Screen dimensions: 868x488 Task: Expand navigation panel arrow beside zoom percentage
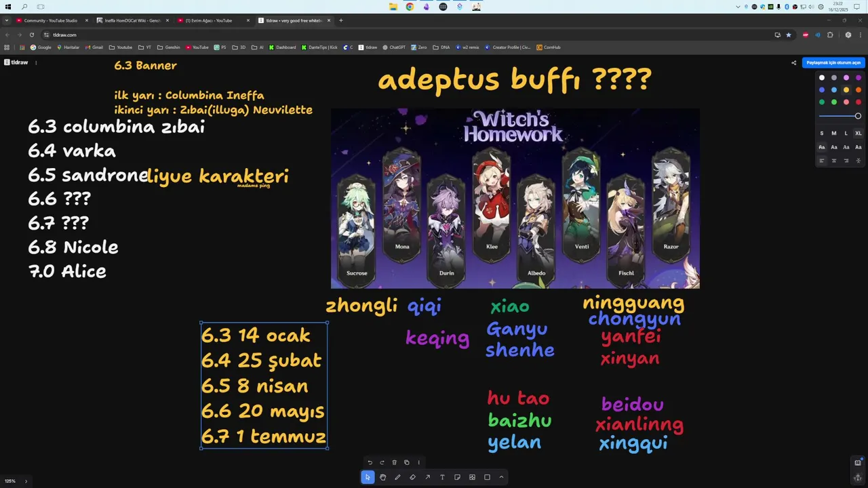click(26, 481)
